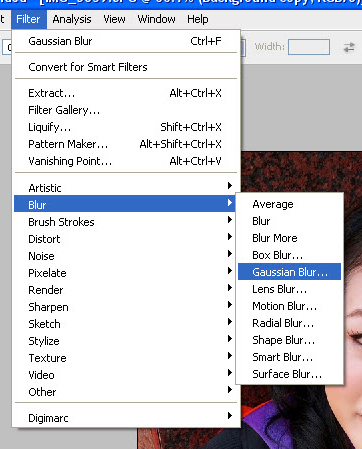
Task: Open the Help menu
Action: pyautogui.click(x=198, y=19)
